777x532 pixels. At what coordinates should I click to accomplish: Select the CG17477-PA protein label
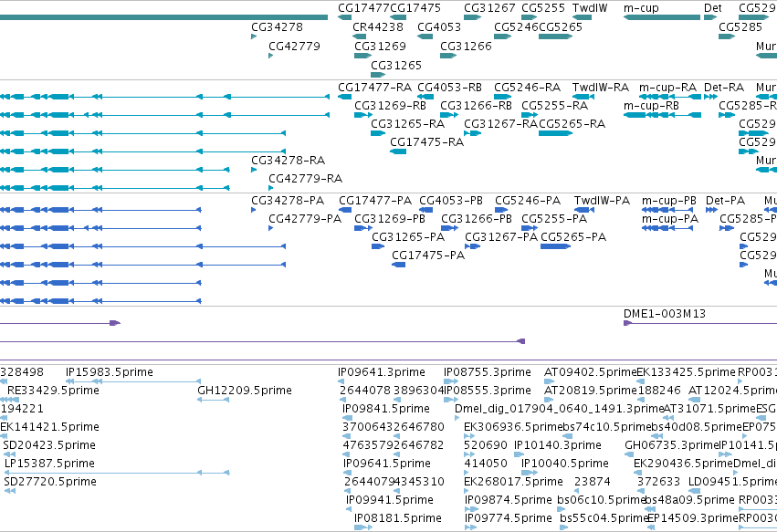[375, 201]
